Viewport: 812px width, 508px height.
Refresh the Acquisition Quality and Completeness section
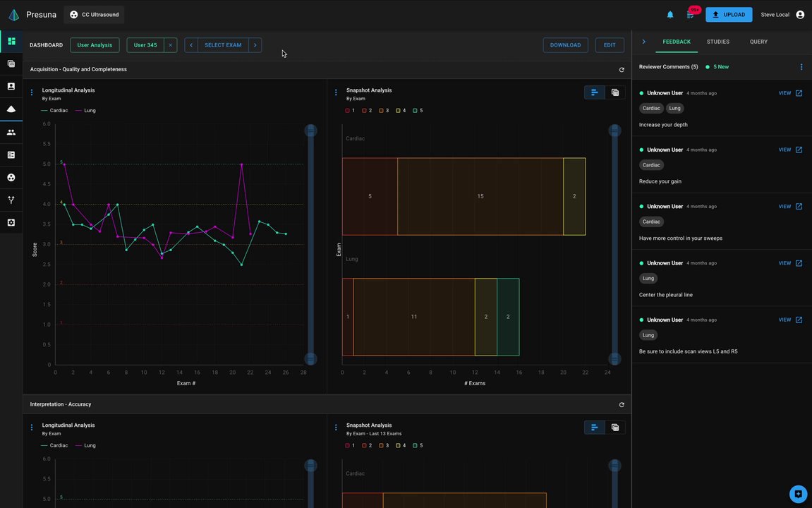[622, 69]
